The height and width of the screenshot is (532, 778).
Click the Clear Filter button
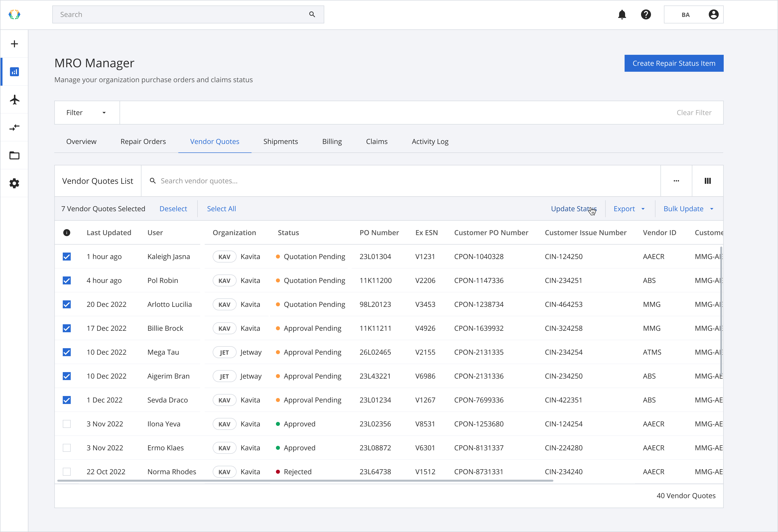[694, 113]
